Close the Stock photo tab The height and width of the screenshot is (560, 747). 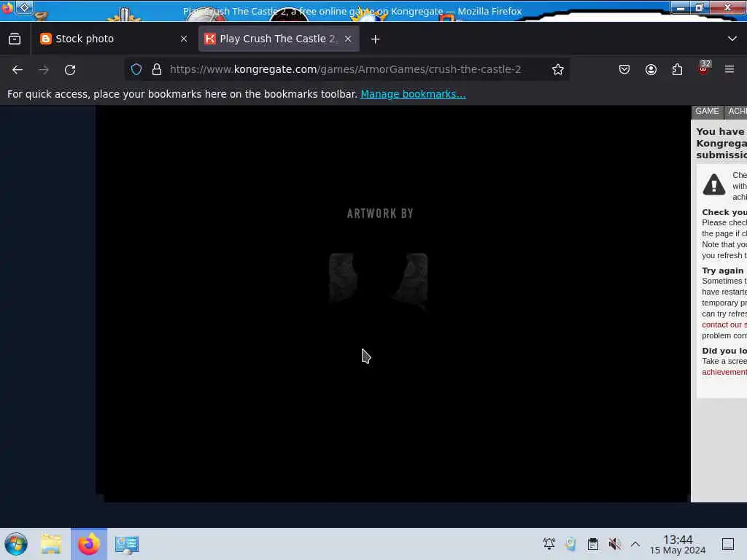(x=184, y=39)
